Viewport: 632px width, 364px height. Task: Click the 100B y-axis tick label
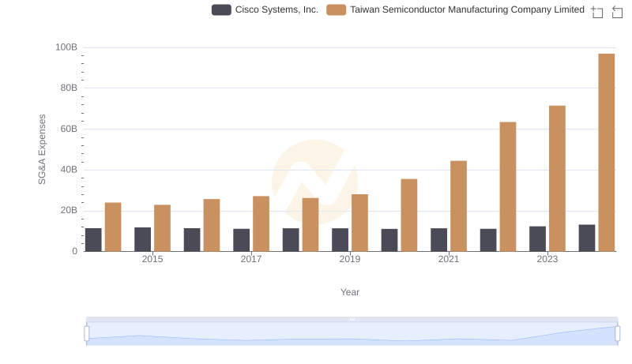[x=66, y=47]
